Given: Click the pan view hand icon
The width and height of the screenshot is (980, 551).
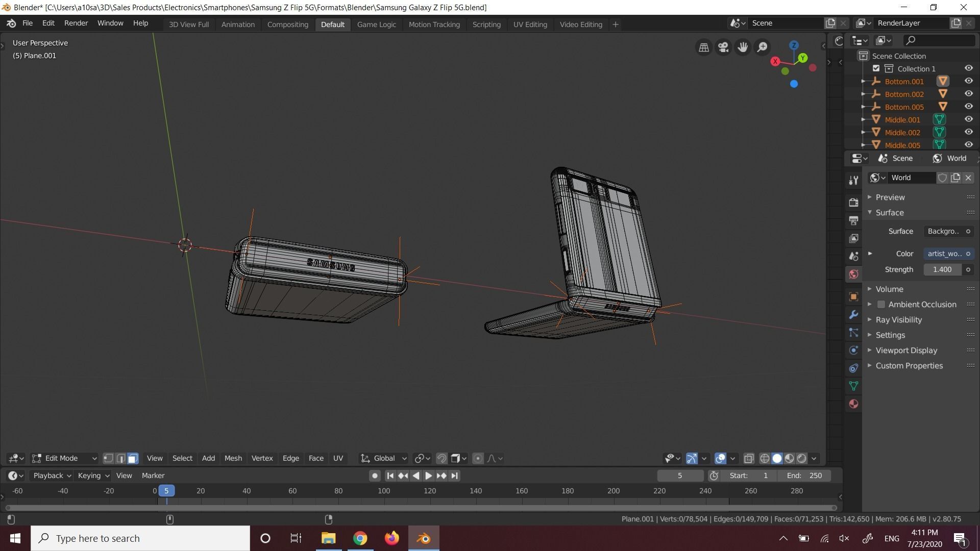Looking at the screenshot, I should pyautogui.click(x=743, y=47).
